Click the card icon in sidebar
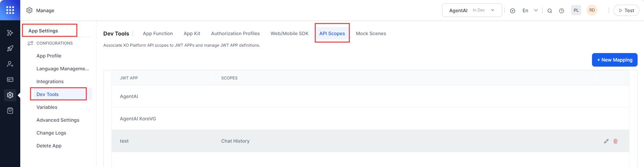The height and width of the screenshot is (167, 644). click(10, 79)
